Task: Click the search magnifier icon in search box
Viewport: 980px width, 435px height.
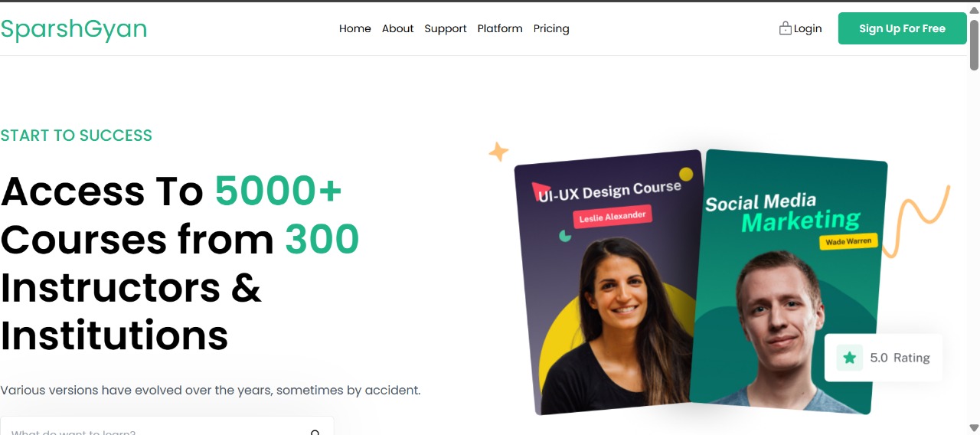Action: [x=315, y=432]
